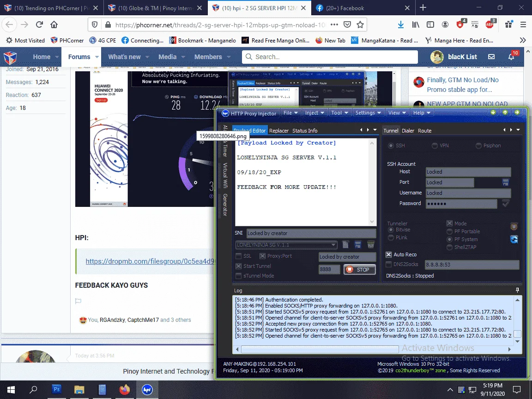This screenshot has height=399, width=532.
Task: Open Windows Start menu
Action: pyautogui.click(x=11, y=389)
